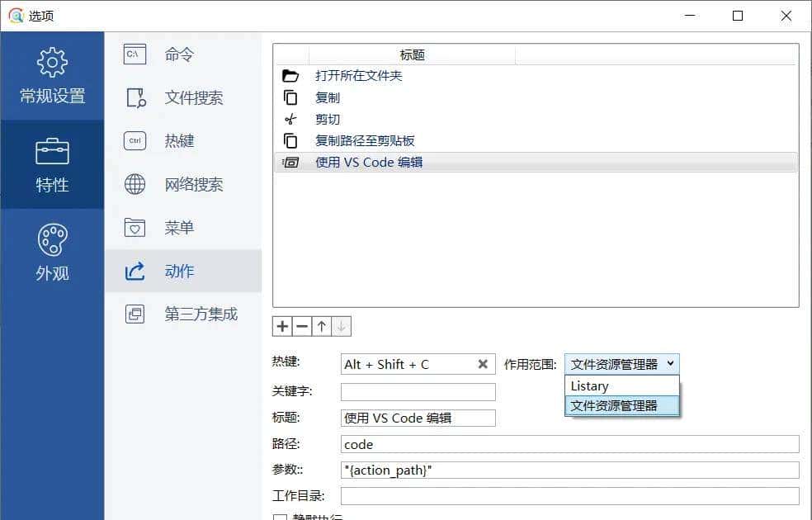
Task: Move the selected action up
Action: [321, 326]
